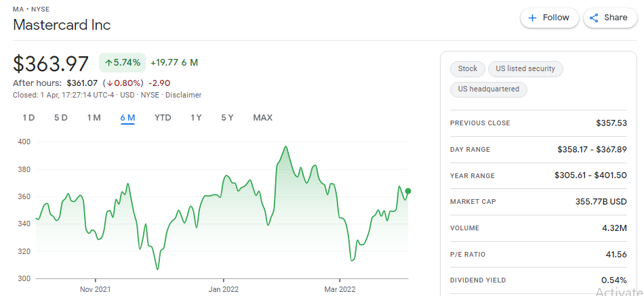Select the 5D chart range tab
The image size is (644, 296).
(61, 118)
